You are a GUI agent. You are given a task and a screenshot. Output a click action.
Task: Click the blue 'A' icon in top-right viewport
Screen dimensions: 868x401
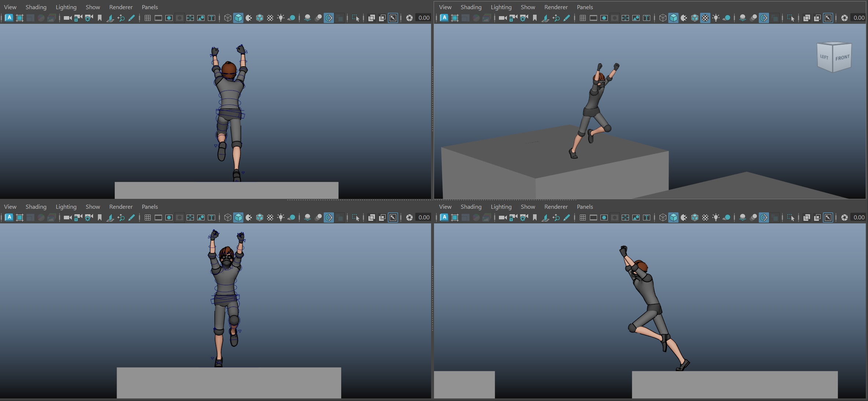(x=444, y=18)
